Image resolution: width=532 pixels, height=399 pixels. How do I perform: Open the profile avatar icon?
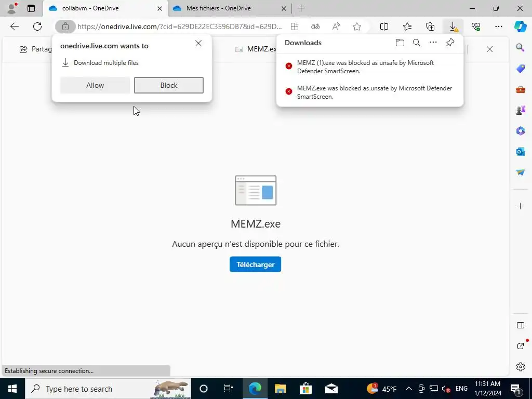(x=12, y=8)
